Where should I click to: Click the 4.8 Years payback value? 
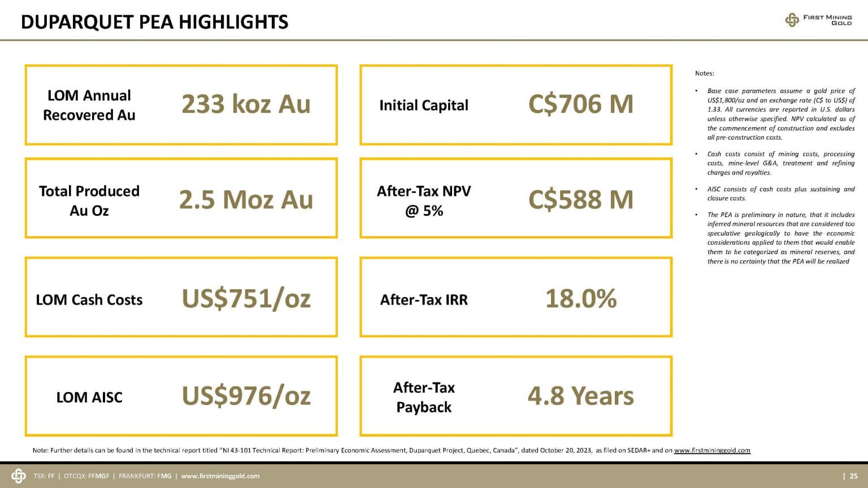[580, 396]
